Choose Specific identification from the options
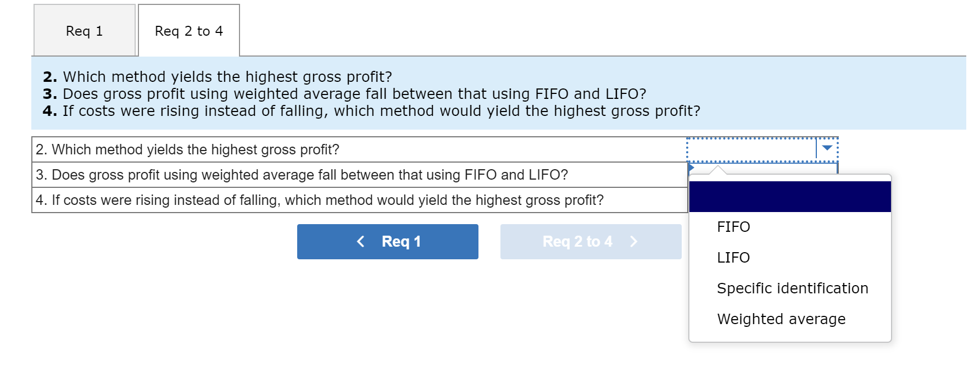 (792, 288)
